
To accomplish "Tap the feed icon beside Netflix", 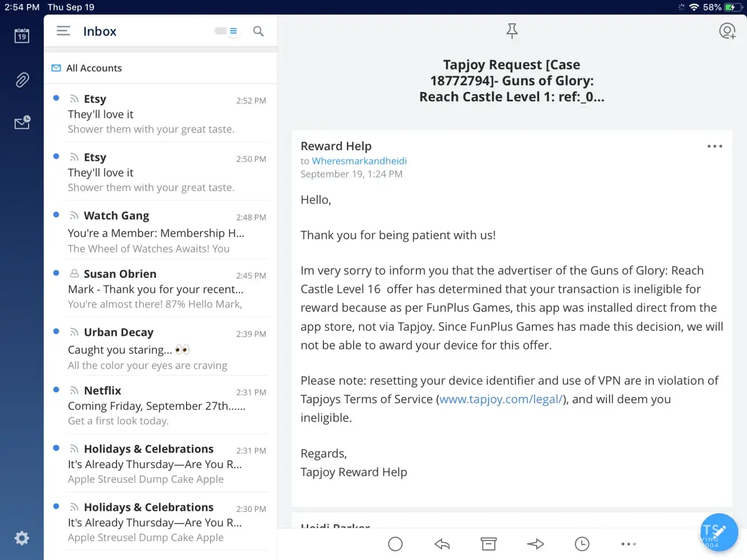I will pyautogui.click(x=74, y=390).
